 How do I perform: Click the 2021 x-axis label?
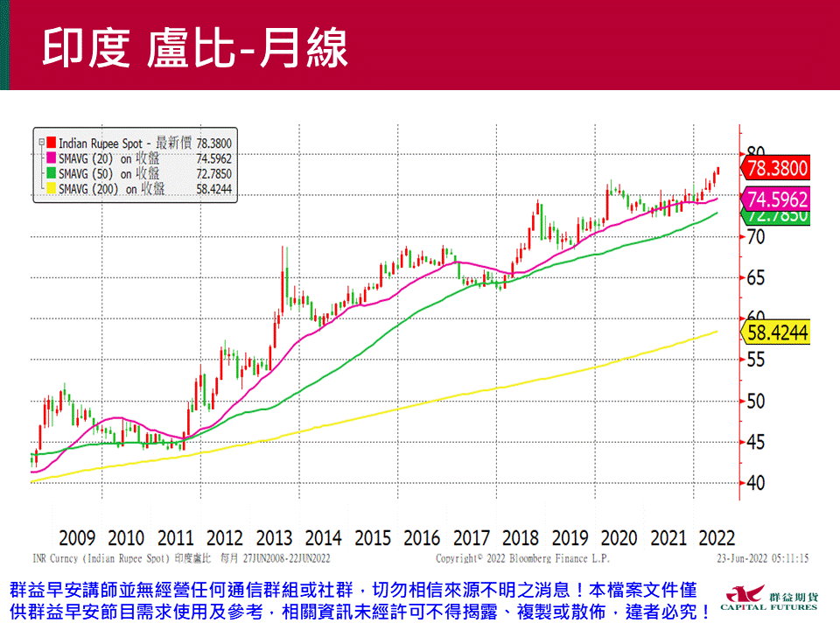(x=668, y=538)
